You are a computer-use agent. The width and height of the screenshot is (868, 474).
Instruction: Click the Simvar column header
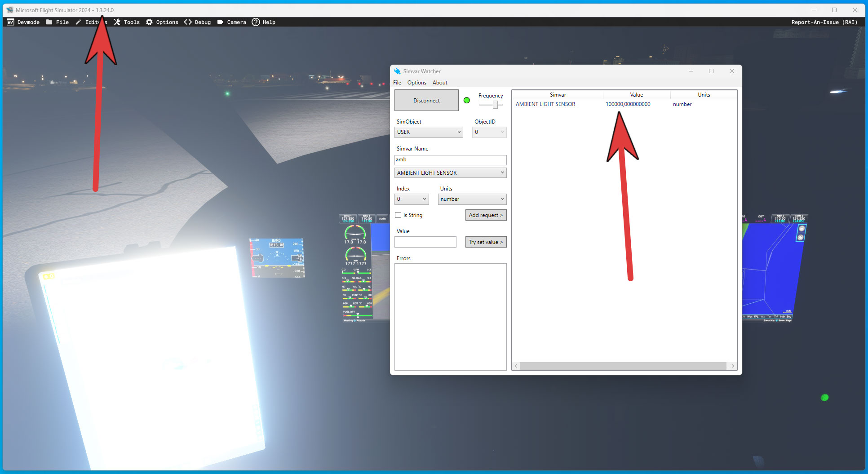[x=558, y=95]
